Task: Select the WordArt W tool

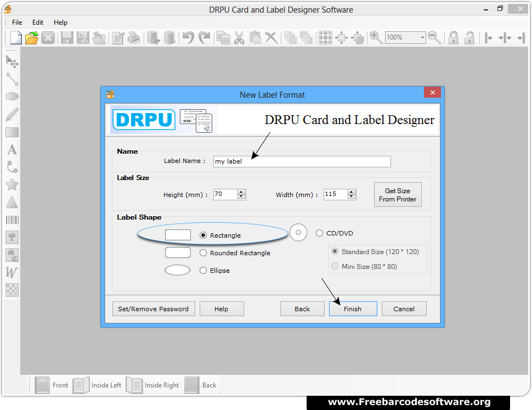Action: coord(12,272)
